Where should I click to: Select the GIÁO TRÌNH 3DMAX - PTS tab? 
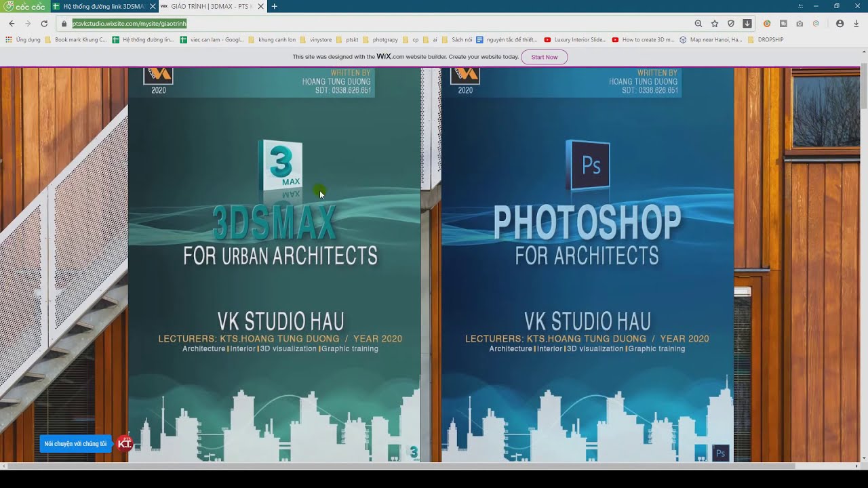212,6
